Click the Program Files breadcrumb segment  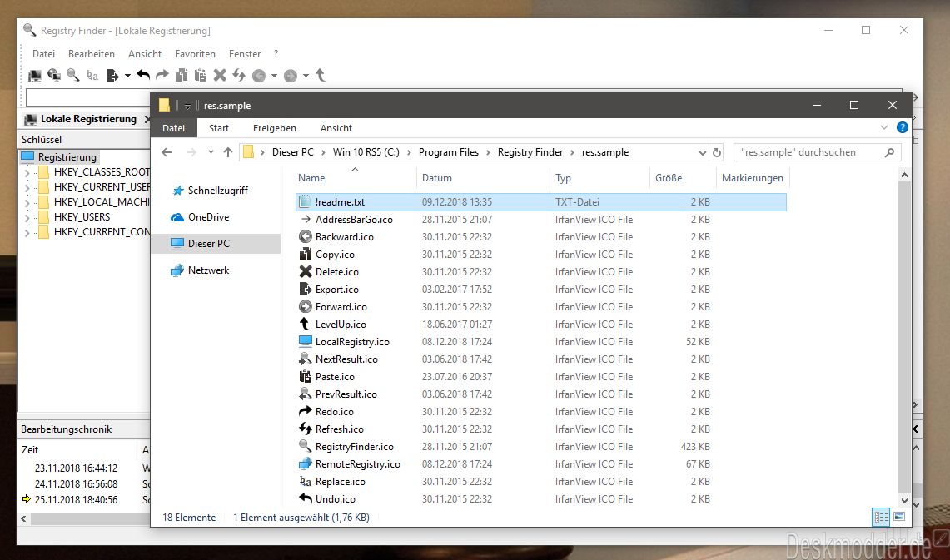tap(448, 152)
